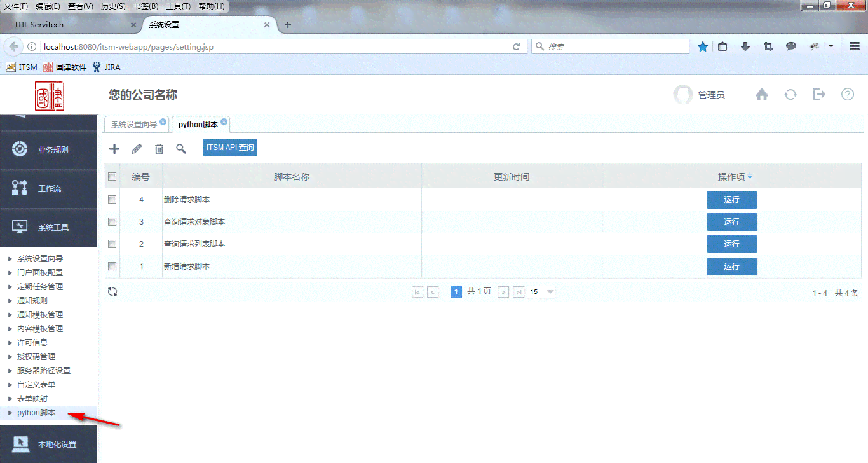Image resolution: width=868 pixels, height=463 pixels.
Task: Click the chat bubble toolbar icon
Action: coord(791,46)
